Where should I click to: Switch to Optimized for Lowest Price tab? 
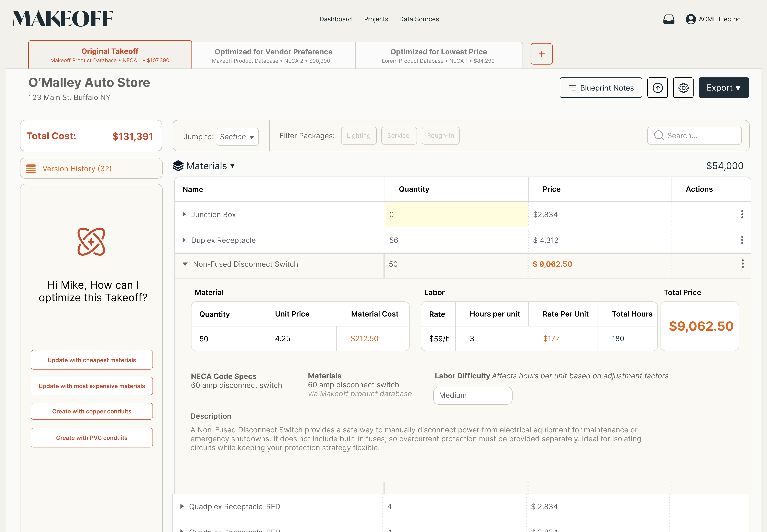click(439, 56)
